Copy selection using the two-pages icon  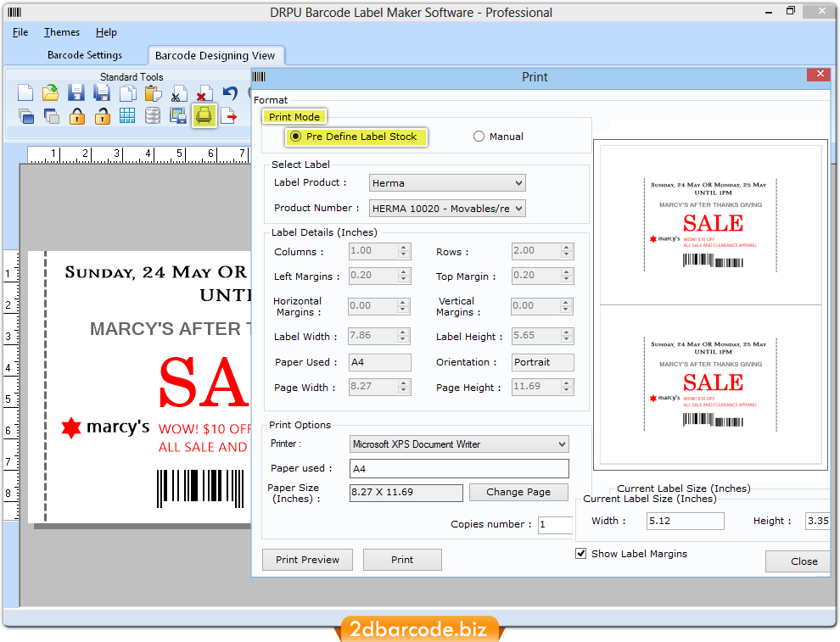(127, 93)
